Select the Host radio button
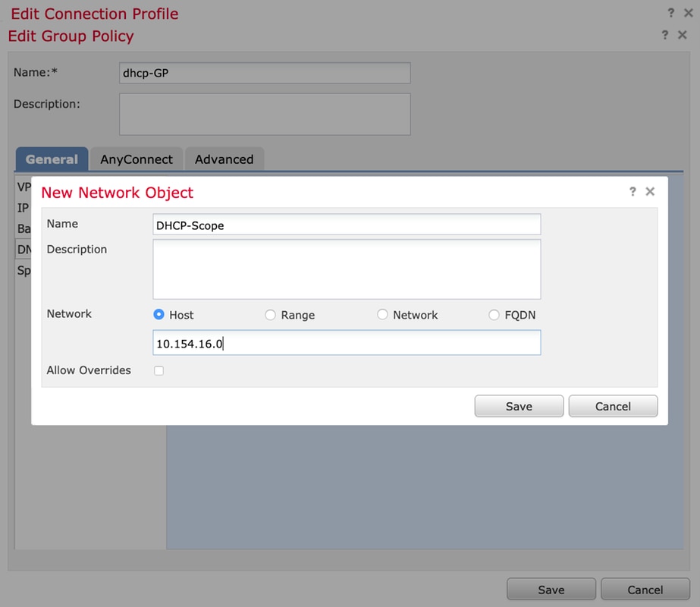 click(159, 314)
